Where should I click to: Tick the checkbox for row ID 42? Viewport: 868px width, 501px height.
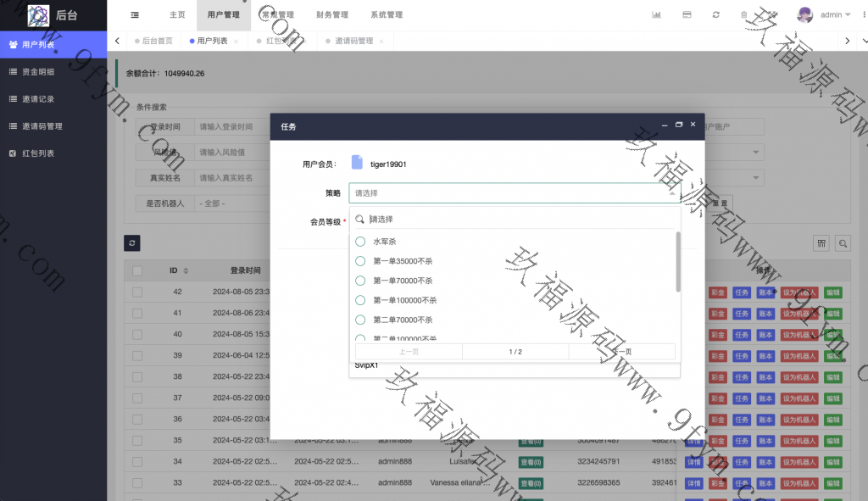pos(137,292)
